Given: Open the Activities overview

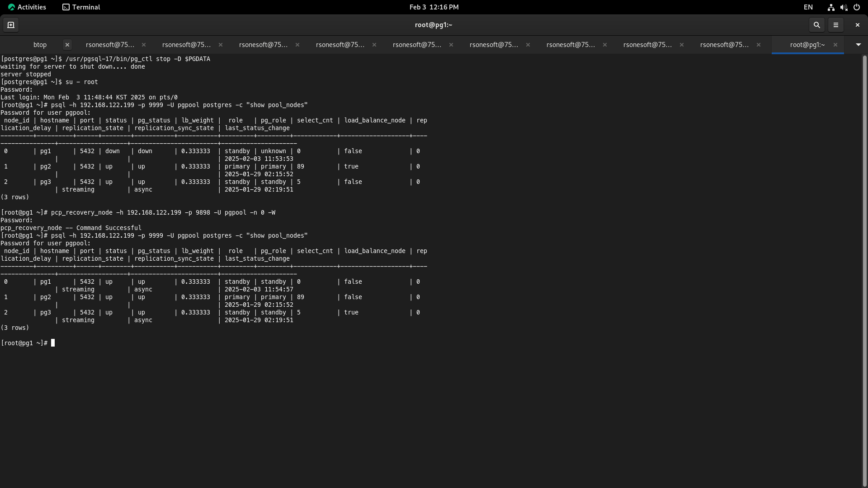Looking at the screenshot, I should tap(27, 7).
